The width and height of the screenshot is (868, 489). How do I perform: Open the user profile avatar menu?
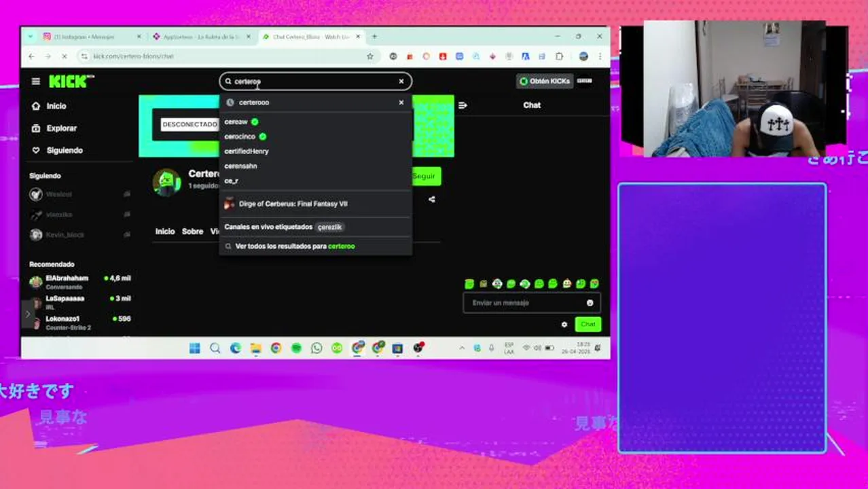click(584, 81)
